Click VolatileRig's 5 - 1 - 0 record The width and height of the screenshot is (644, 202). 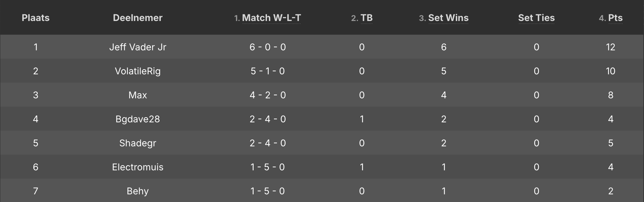tap(268, 71)
